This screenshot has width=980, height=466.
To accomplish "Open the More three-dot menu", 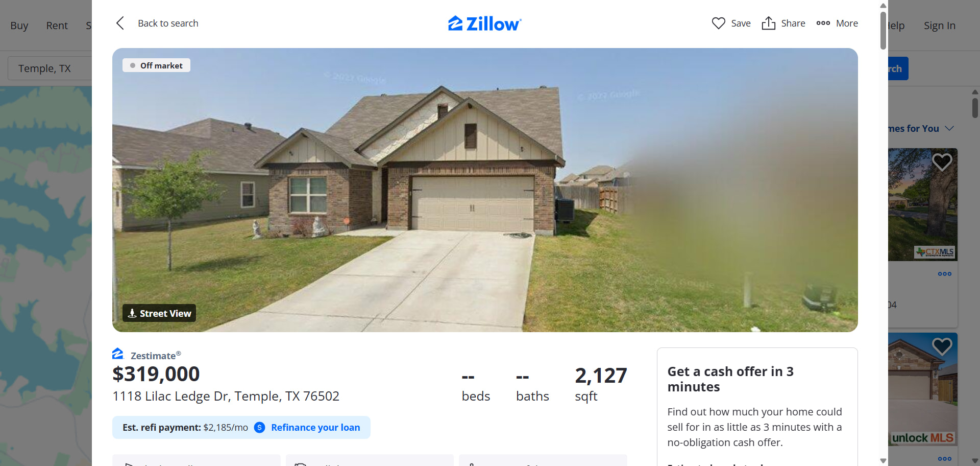I will point(823,23).
